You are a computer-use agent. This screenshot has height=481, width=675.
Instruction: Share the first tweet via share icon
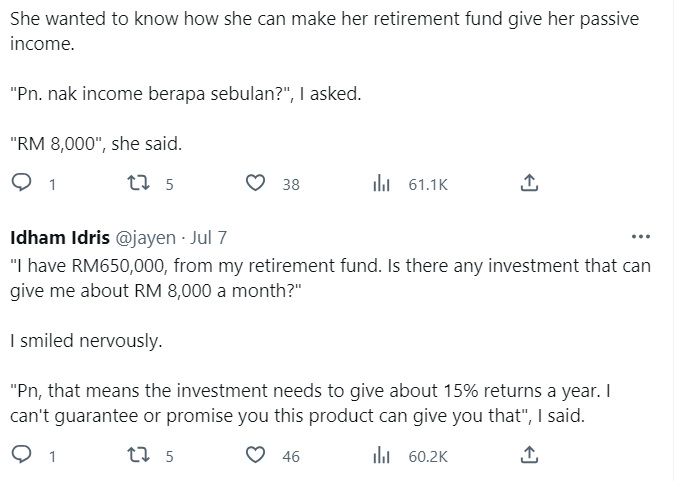pos(530,184)
